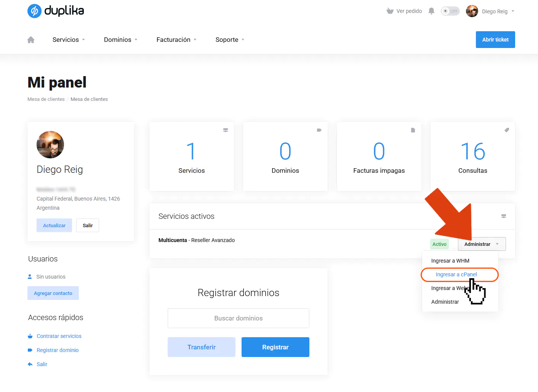Open the notifications bell icon
This screenshot has width=538, height=392.
[431, 11]
